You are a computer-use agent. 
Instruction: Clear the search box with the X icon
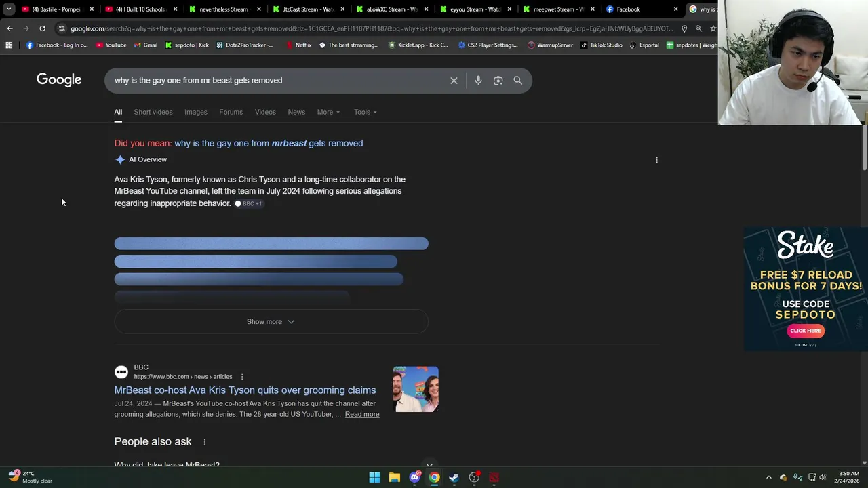coord(454,81)
